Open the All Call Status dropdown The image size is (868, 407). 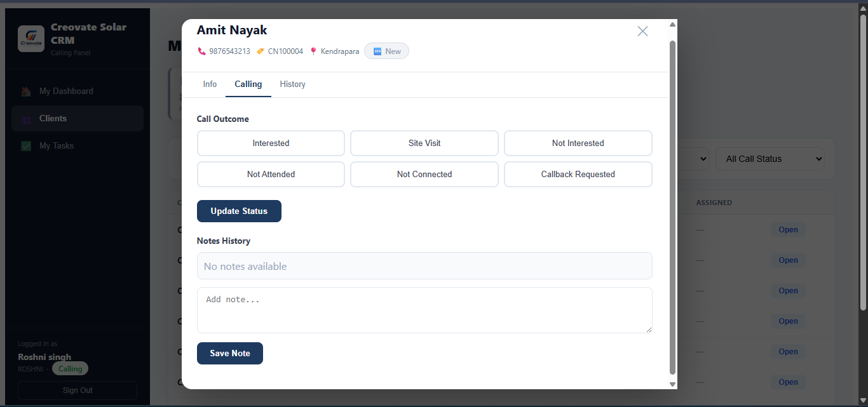point(770,159)
